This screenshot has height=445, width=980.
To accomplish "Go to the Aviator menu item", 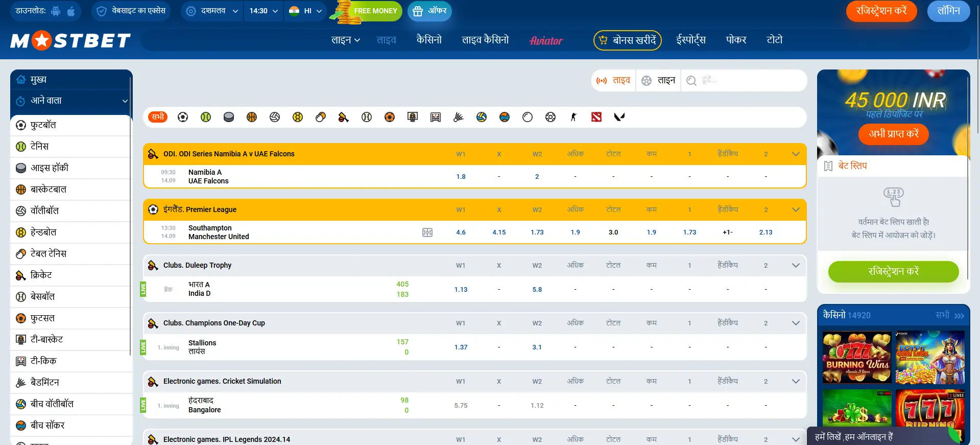I will point(546,40).
